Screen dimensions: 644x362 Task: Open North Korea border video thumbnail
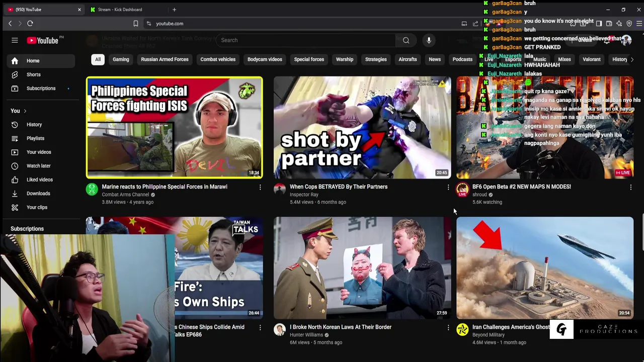point(362,268)
